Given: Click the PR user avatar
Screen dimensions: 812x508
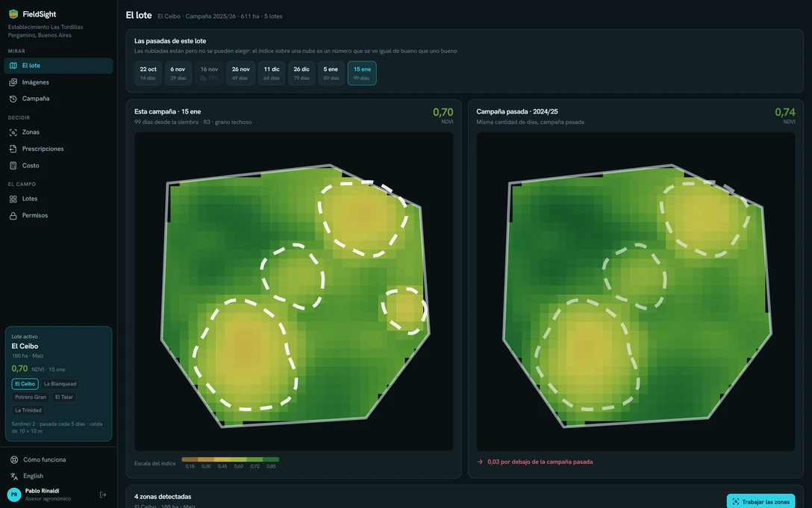Looking at the screenshot, I should tap(14, 495).
